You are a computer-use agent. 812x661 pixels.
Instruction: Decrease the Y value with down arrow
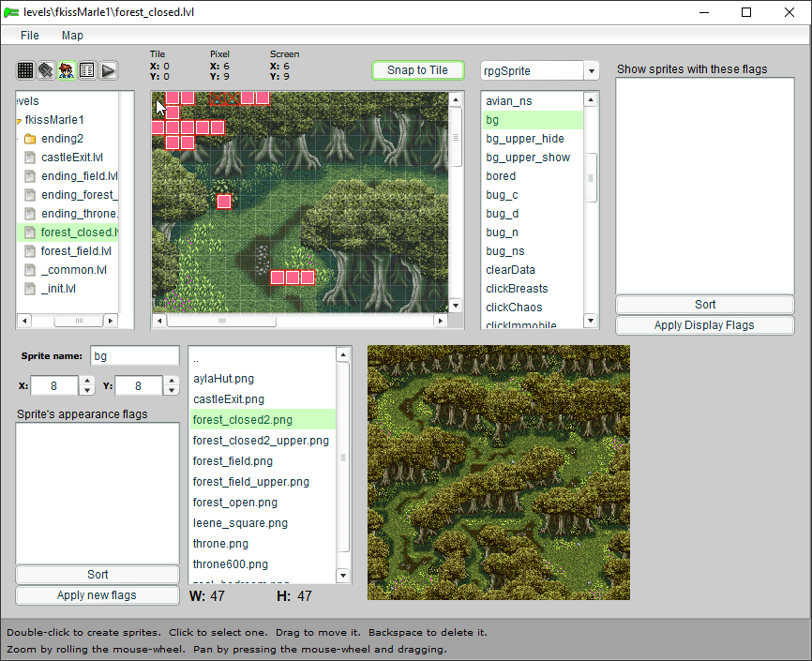coord(171,391)
